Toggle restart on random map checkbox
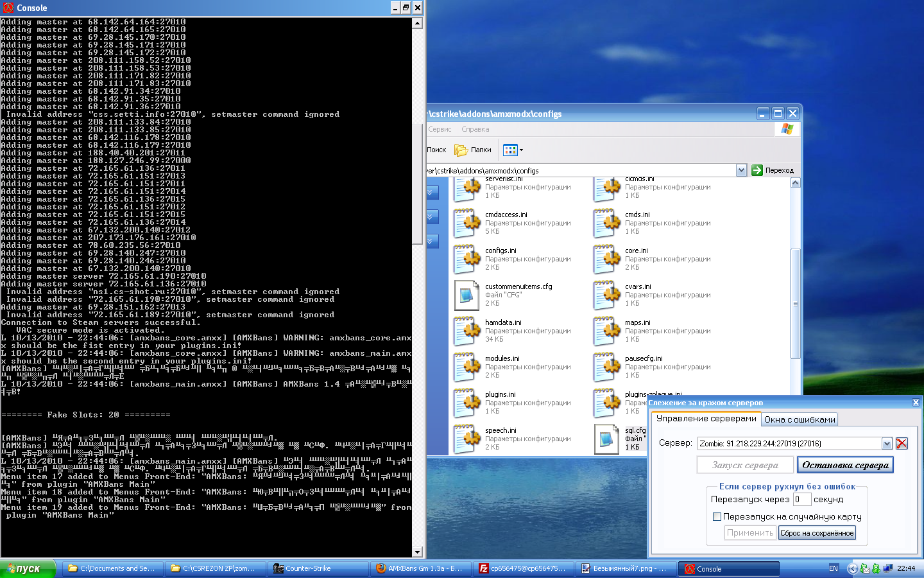924x578 pixels. (x=717, y=516)
